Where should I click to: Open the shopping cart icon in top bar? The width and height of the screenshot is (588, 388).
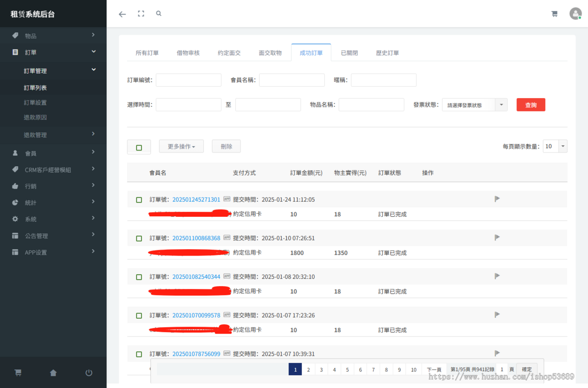pyautogui.click(x=555, y=14)
